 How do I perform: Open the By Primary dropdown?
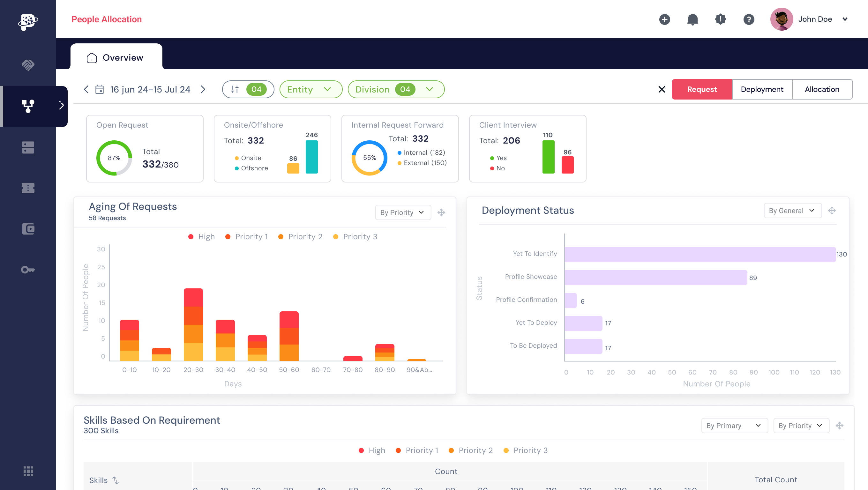[734, 426]
